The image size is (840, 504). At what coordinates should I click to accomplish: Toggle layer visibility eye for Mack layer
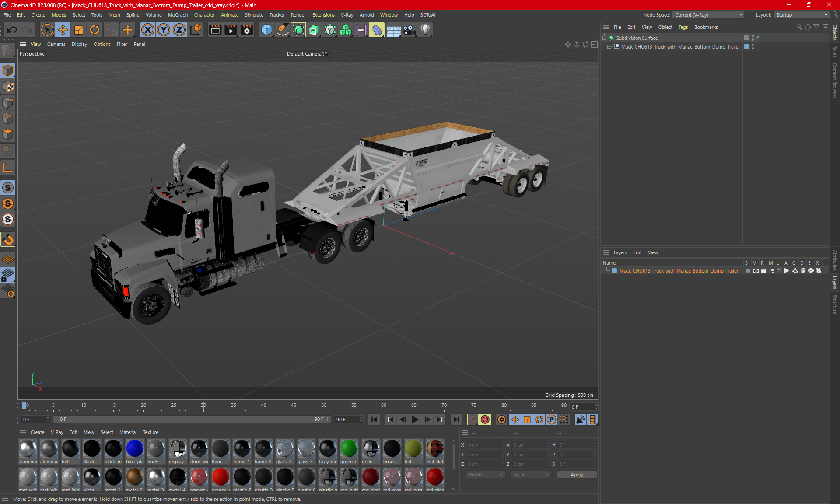pos(756,271)
